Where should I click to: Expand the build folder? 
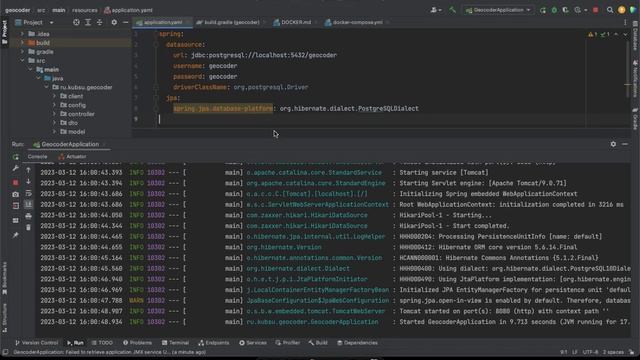[22, 43]
